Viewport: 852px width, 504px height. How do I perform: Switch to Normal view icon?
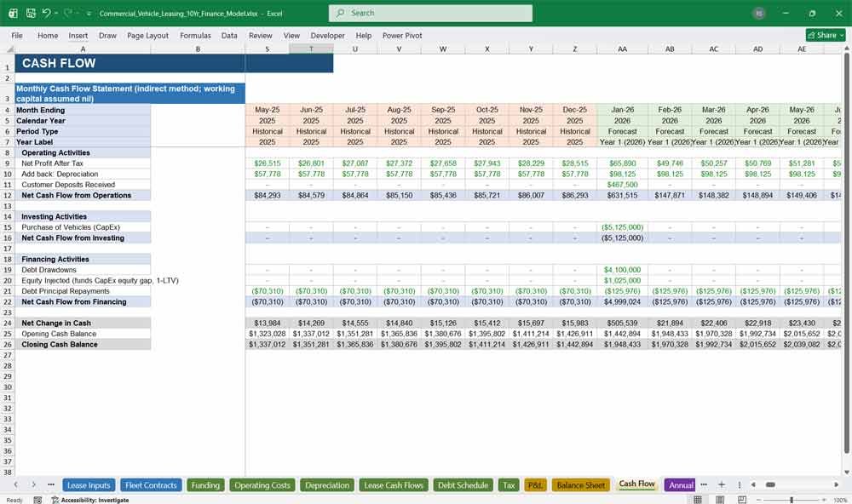[x=698, y=500]
